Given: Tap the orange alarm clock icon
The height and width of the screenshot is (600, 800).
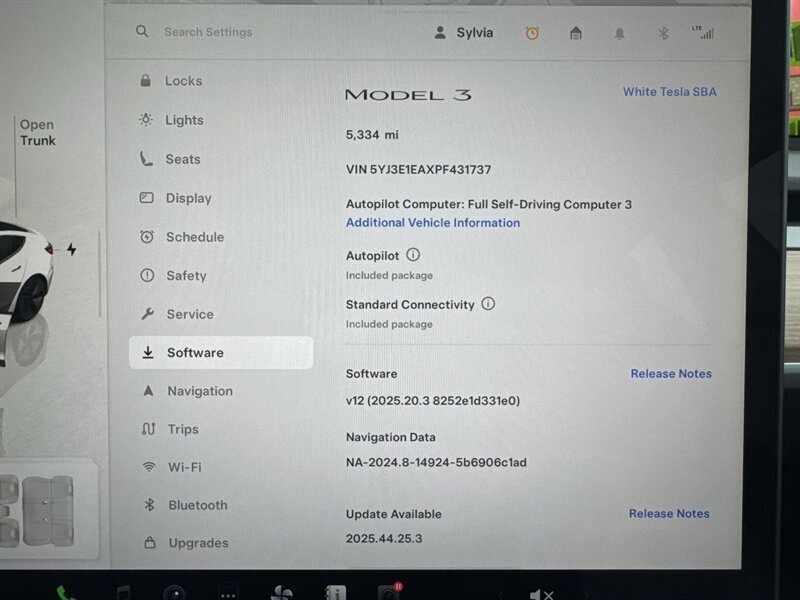Looking at the screenshot, I should [532, 33].
